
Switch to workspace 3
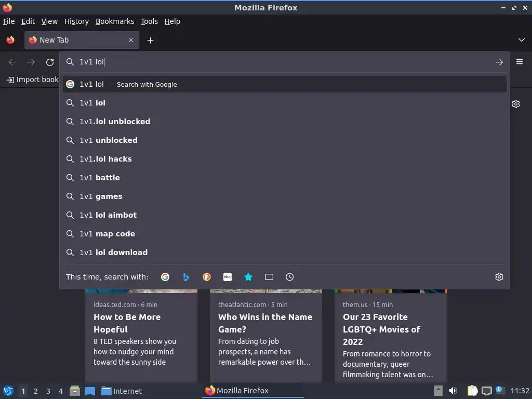point(48,391)
